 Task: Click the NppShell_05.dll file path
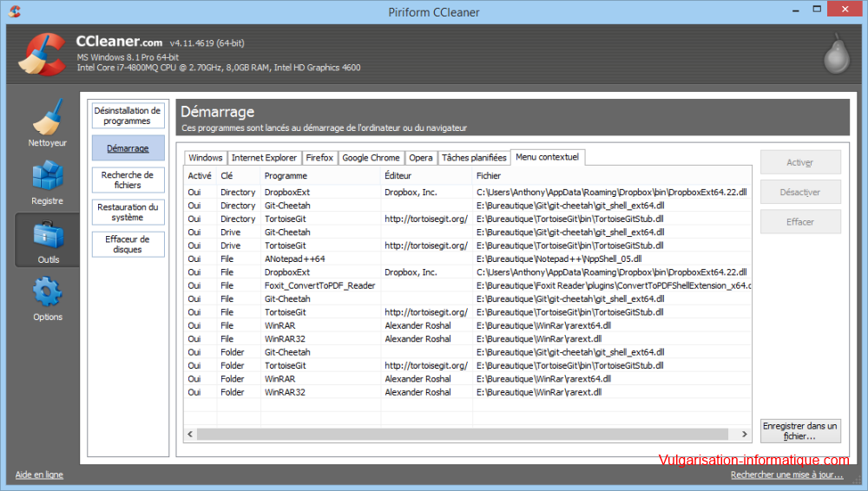point(559,259)
